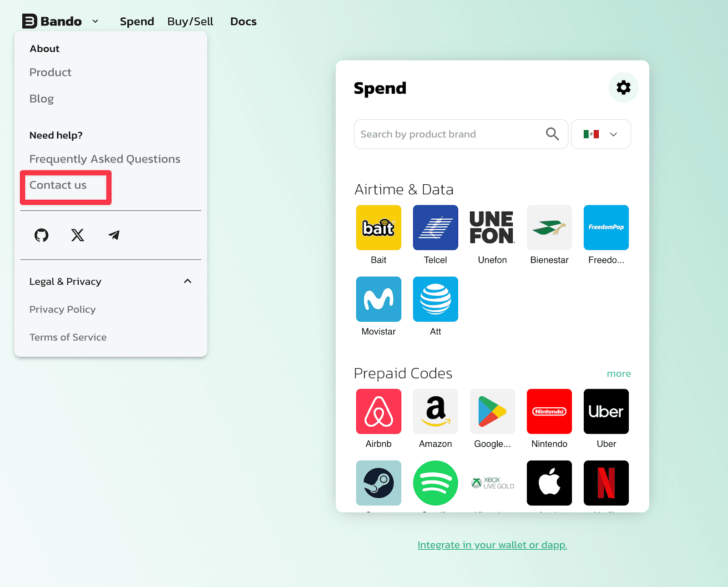Toggle the Bando menu chevron
The height and width of the screenshot is (587, 728).
click(95, 21)
